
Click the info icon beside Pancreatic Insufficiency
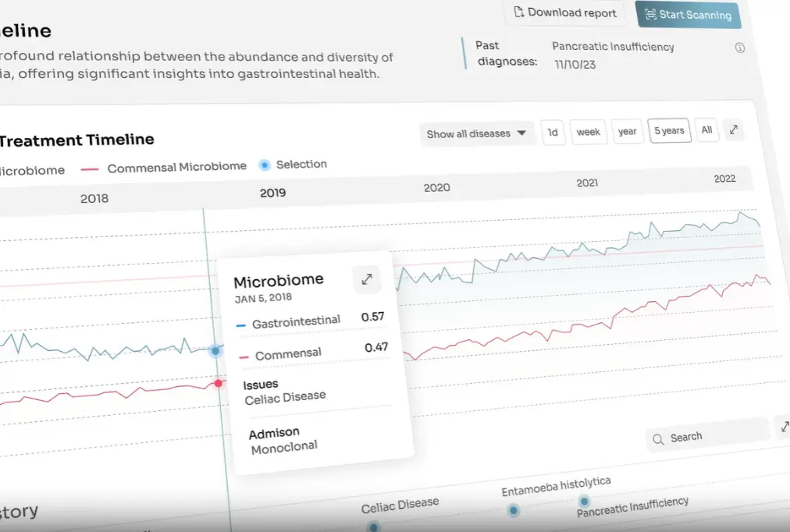[x=739, y=48]
